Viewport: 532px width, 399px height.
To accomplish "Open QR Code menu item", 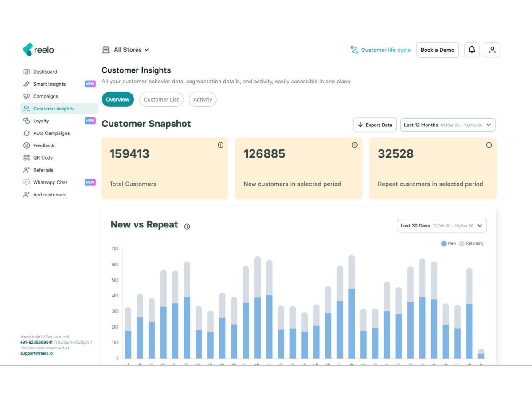I will (x=59, y=158).
